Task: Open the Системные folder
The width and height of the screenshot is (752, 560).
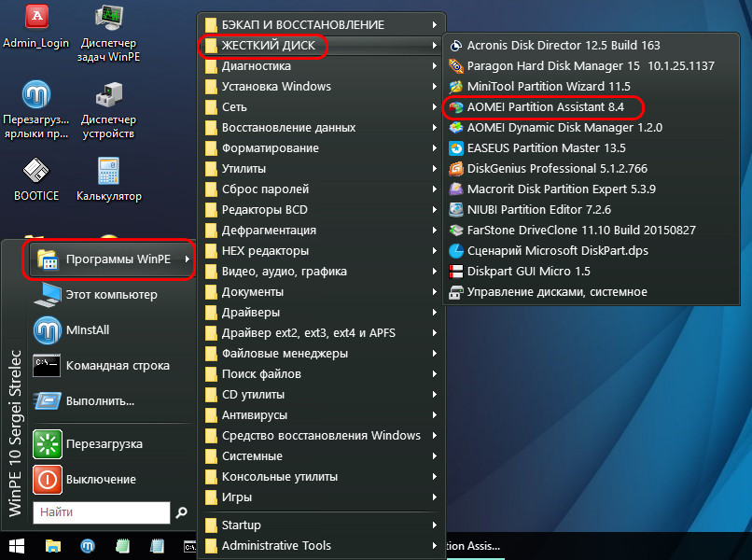Action: [x=321, y=456]
